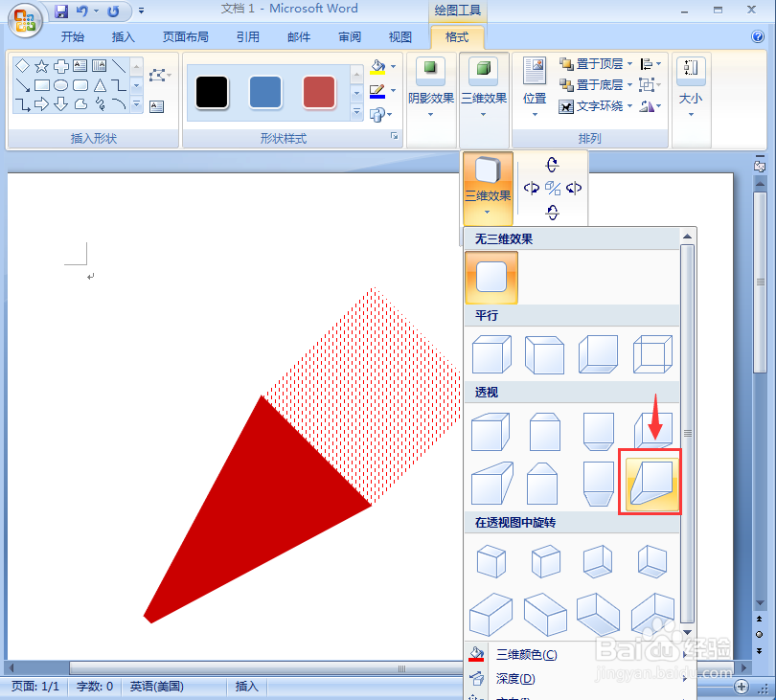Screen dimensions: 776x700
Task: Save the document from quick access toolbar
Action: click(61, 11)
